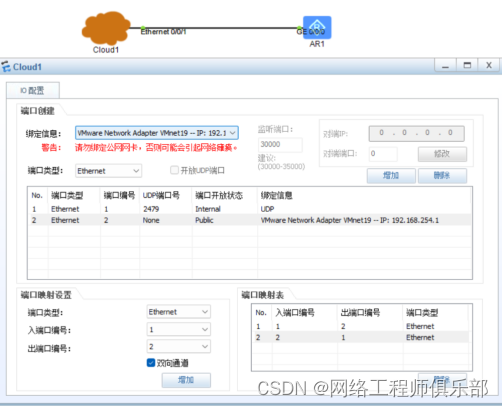Select port row 1 with UDP 2479
This screenshot has width=503, height=407.
coord(250,209)
